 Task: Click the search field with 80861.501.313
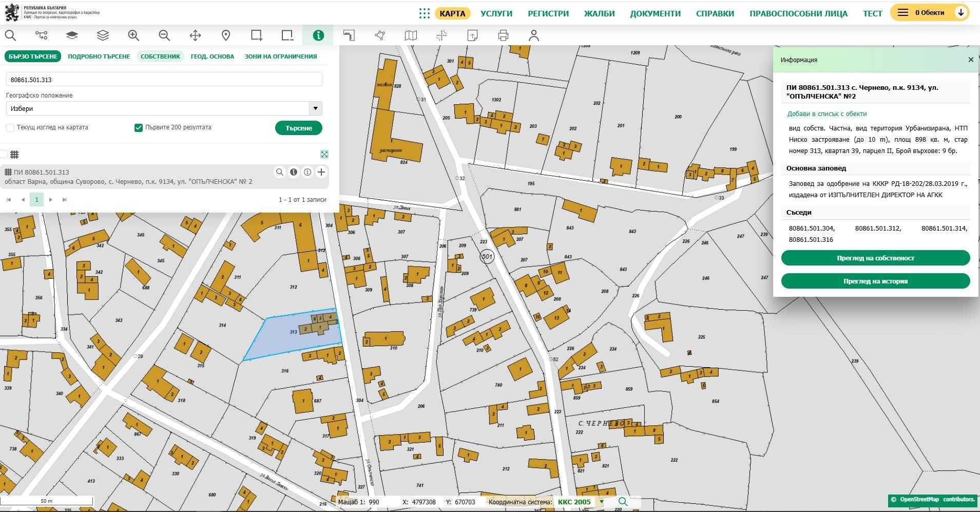(164, 79)
